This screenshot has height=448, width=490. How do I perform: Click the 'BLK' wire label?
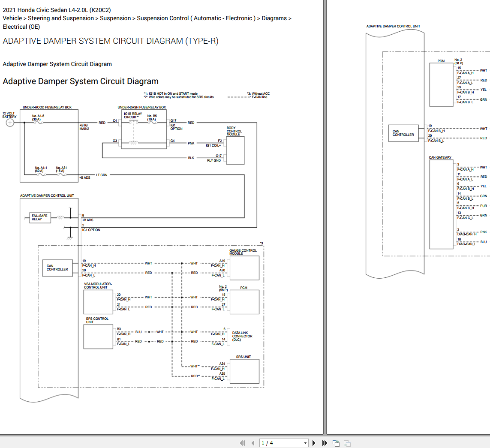[191, 158]
